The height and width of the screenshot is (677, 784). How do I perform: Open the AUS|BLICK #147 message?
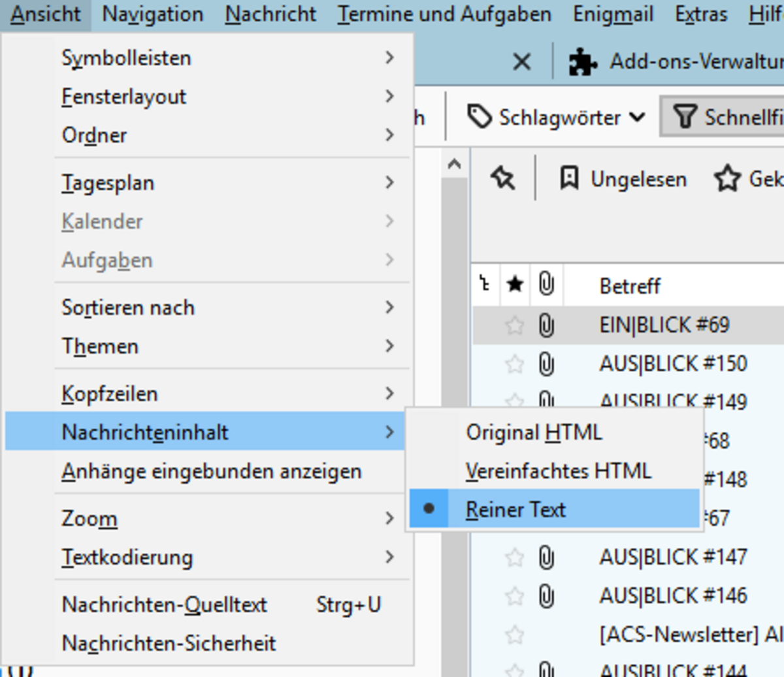click(x=673, y=557)
